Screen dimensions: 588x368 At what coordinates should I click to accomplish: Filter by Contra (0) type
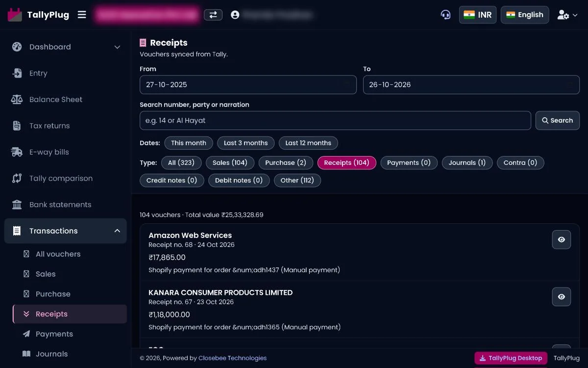(x=520, y=163)
